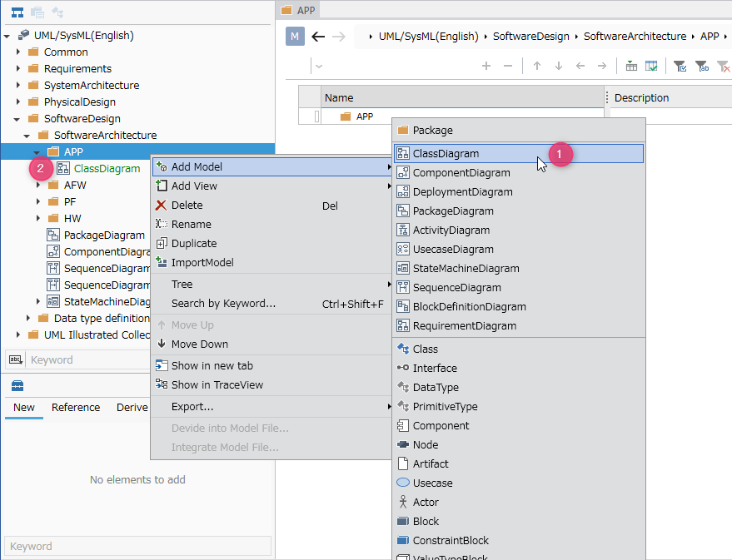
Task: Click the table column check icon
Action: coord(651,67)
